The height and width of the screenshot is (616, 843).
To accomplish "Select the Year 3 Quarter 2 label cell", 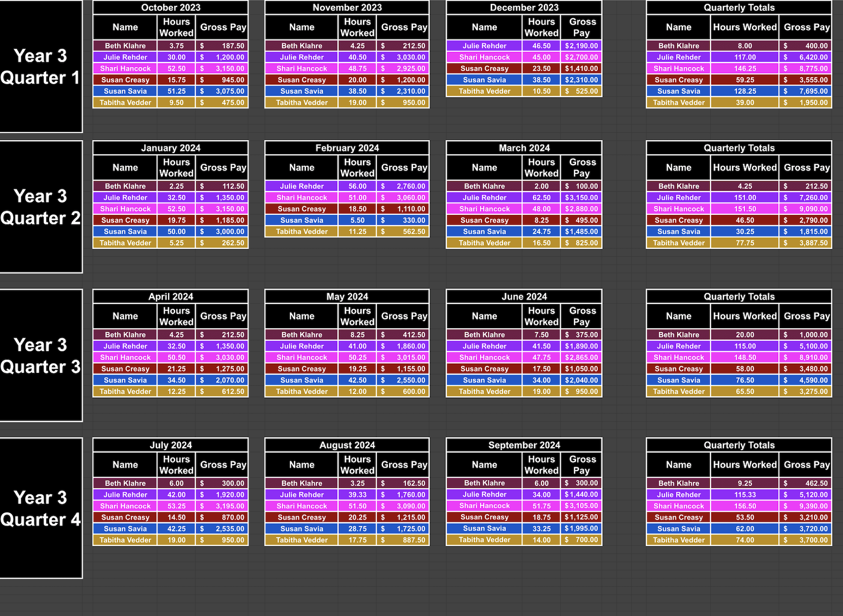I will (41, 207).
